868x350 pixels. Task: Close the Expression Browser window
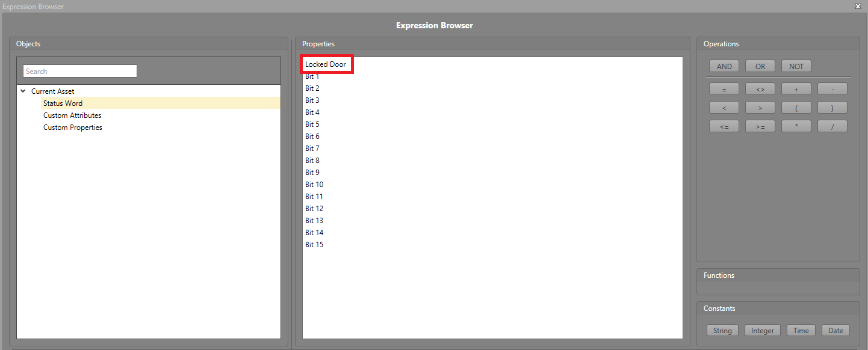tap(857, 6)
